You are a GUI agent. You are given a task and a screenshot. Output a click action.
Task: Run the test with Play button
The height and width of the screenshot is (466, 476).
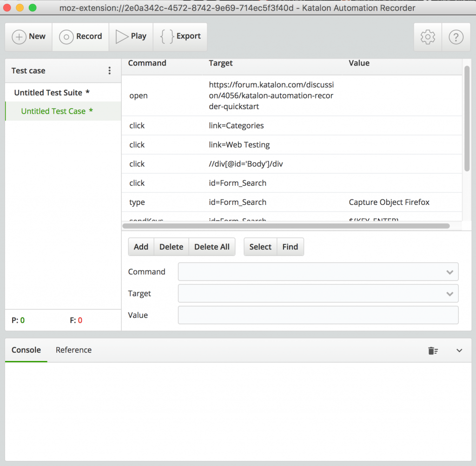[131, 37]
